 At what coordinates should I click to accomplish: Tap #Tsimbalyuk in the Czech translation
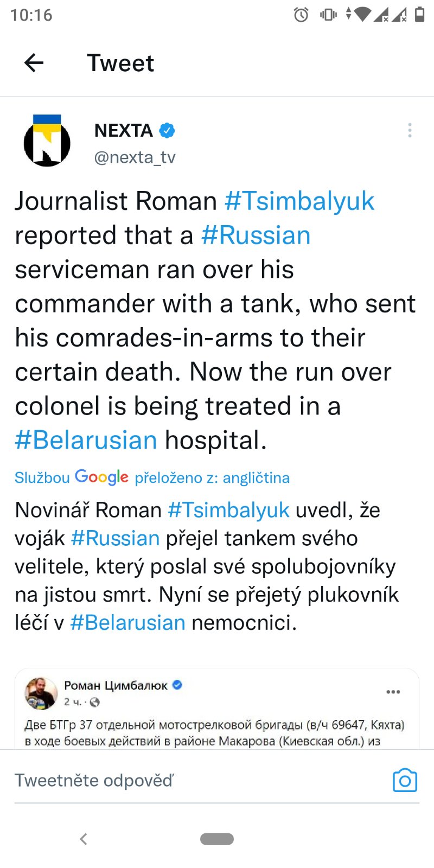click(x=228, y=510)
